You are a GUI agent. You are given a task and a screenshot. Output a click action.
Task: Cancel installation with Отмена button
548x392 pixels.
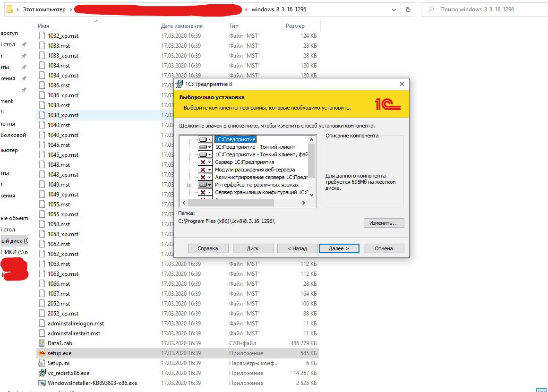pos(384,248)
